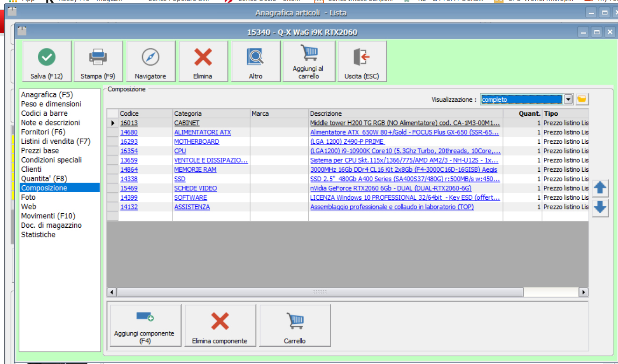The height and width of the screenshot is (364, 618).
Task: Open article code link 16293
Action: coord(129,142)
